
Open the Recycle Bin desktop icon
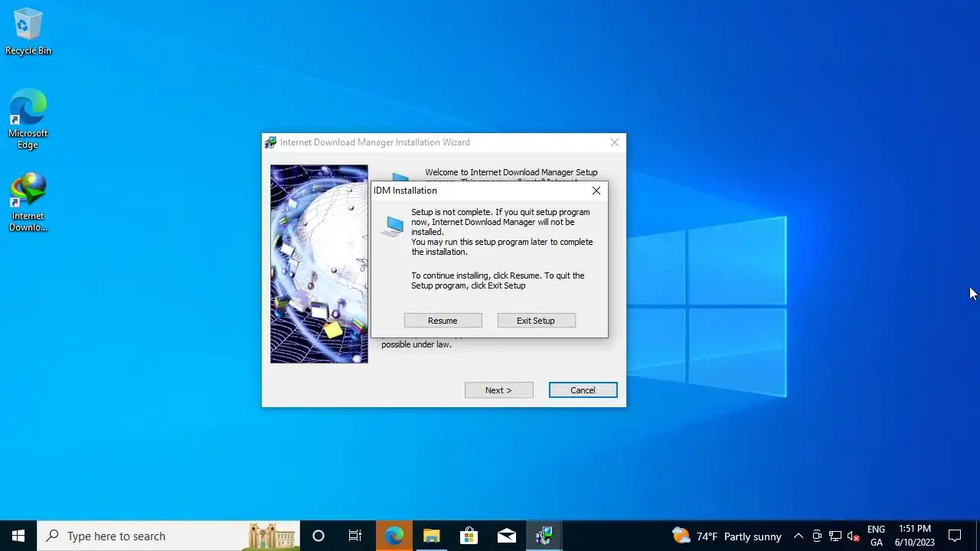28,32
